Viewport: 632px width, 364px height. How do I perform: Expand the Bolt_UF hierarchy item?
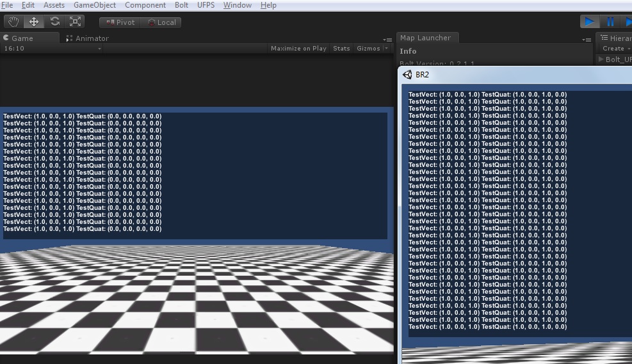tap(601, 59)
